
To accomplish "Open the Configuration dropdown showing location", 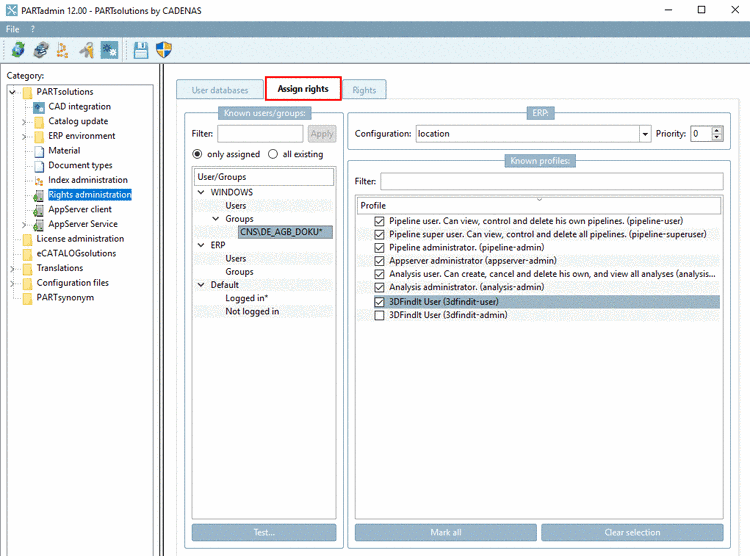I will tap(645, 134).
